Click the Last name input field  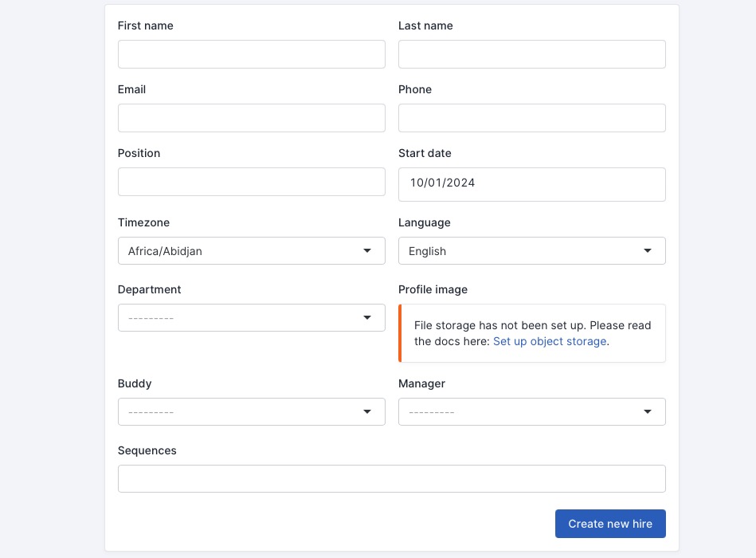531,54
